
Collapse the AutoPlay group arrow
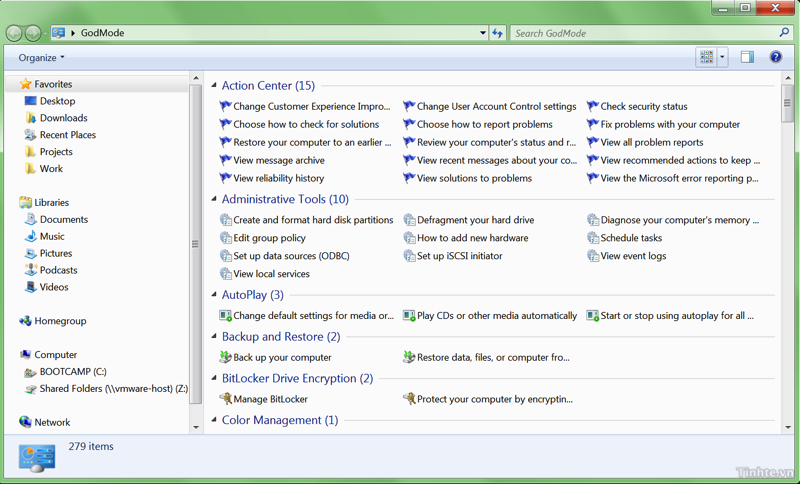(214, 295)
